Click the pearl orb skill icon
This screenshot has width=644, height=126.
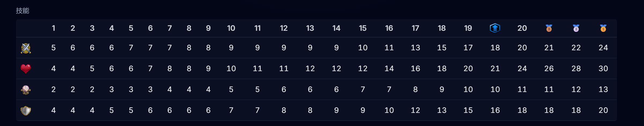coord(26,90)
